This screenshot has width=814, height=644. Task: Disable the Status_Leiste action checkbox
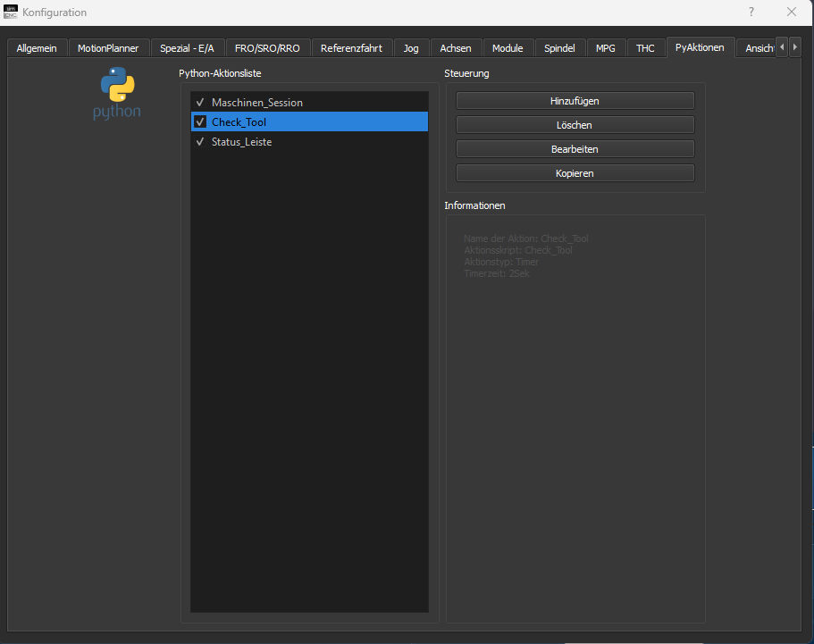[x=200, y=142]
